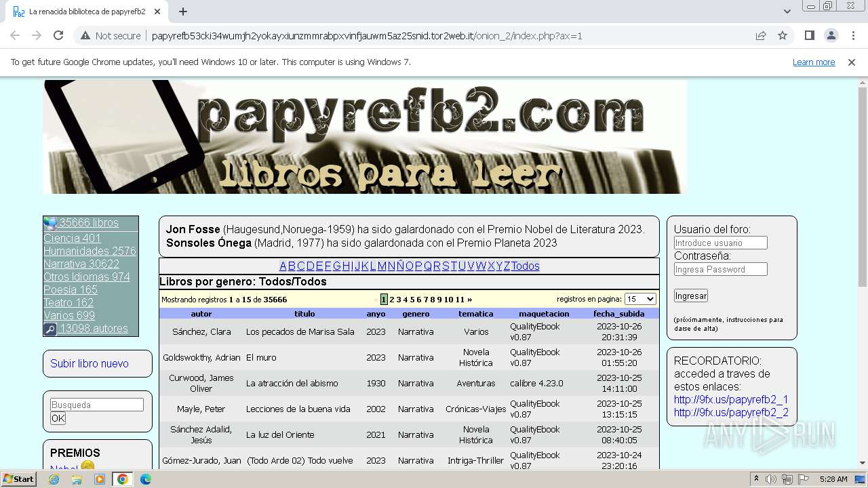This screenshot has height=488, width=868.
Task: Reload the current page
Action: (x=58, y=36)
